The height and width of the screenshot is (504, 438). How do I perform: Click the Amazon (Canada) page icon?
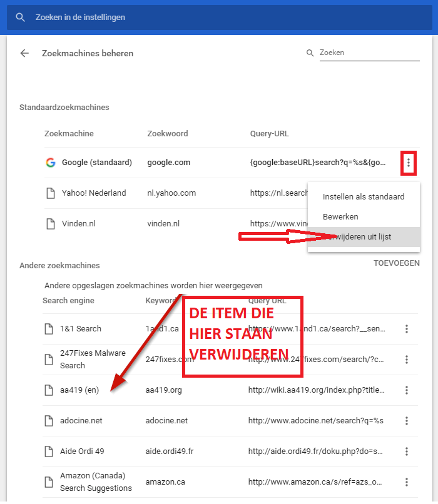49,482
